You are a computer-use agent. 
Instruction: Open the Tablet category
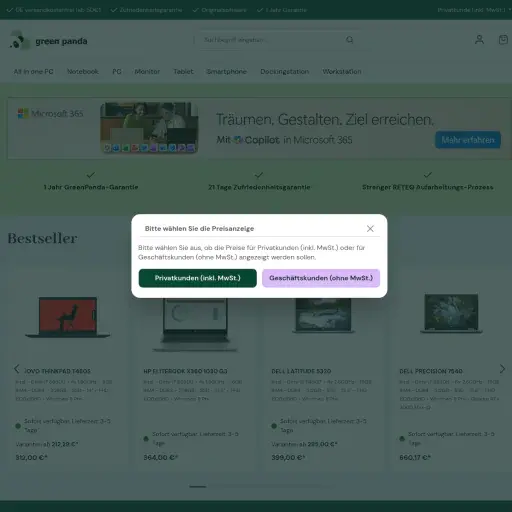183,72
